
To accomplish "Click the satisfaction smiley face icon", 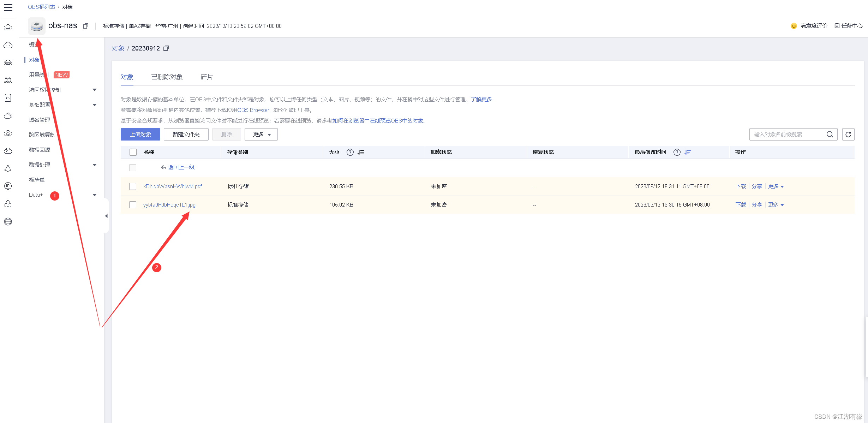I will tap(794, 26).
